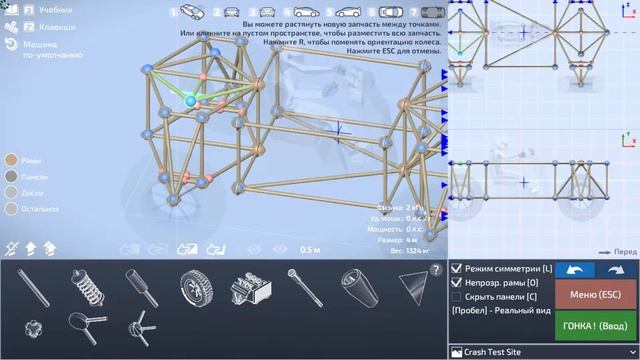
Task: Toggle Непрозр. рамы checkbox
Action: coord(456,282)
